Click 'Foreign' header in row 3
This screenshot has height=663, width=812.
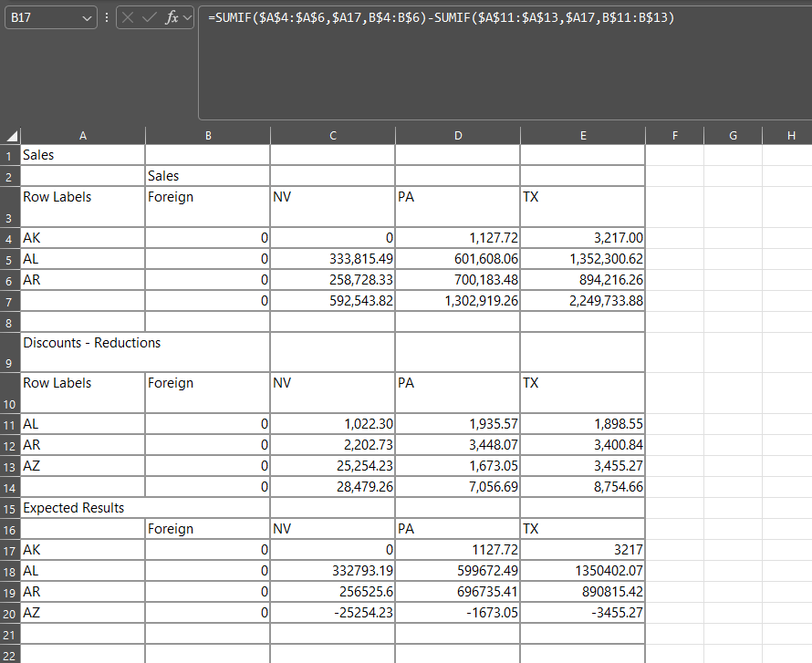point(208,207)
